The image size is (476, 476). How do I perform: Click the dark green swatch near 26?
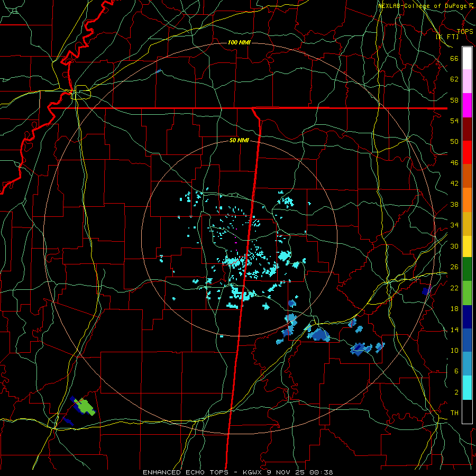(467, 269)
